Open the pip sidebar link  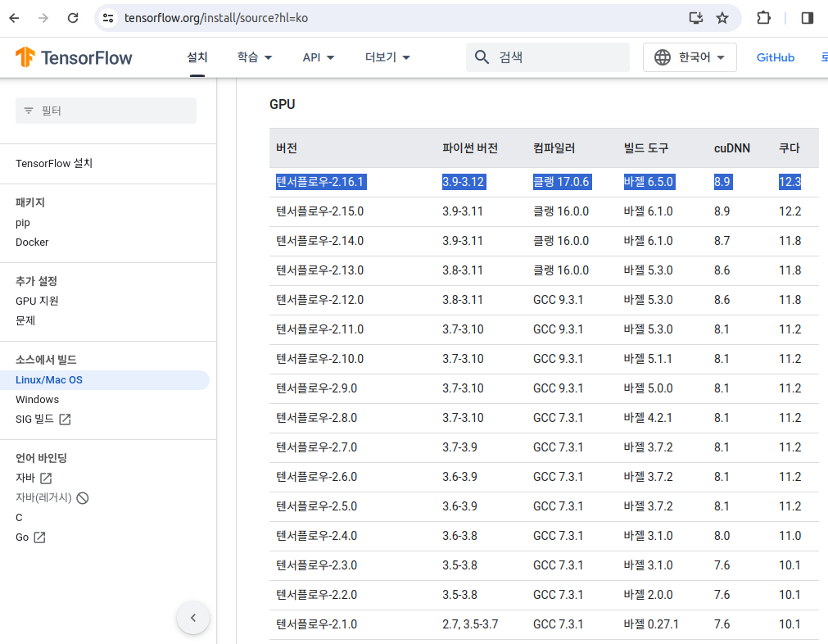23,222
